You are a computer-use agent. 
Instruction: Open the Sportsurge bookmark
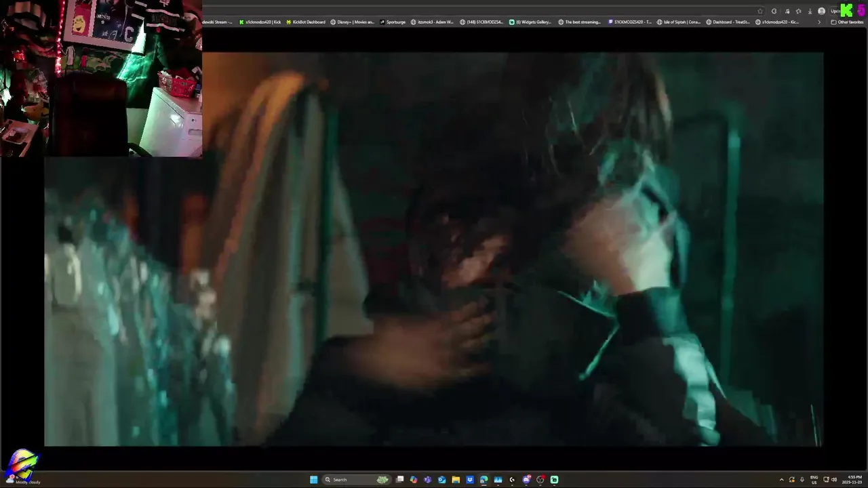point(393,22)
